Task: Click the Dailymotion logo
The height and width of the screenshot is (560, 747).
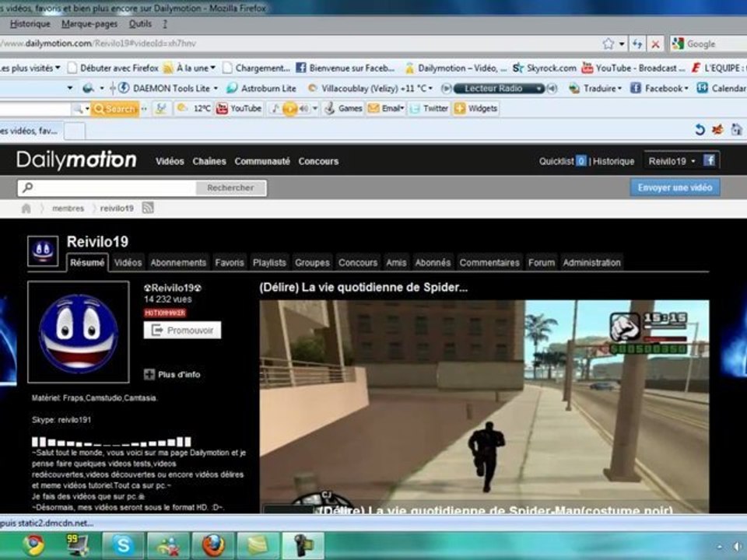Action: point(76,160)
